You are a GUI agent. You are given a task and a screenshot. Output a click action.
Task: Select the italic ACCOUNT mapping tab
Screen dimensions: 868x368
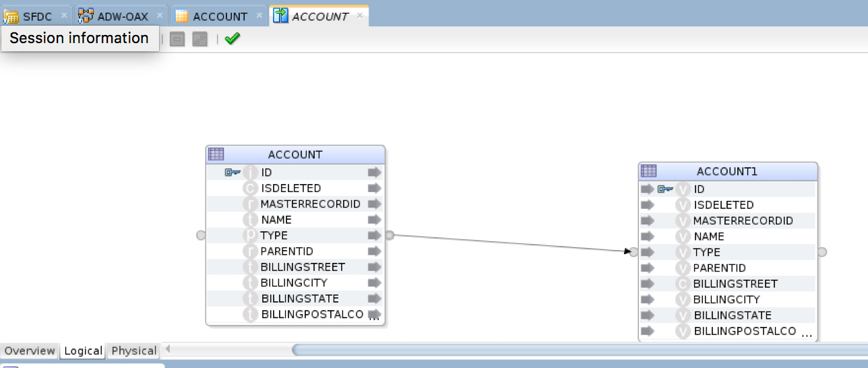point(319,16)
